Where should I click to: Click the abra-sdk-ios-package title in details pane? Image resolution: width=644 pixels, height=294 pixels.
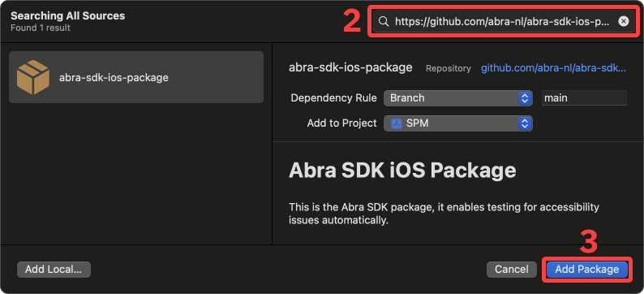[350, 68]
